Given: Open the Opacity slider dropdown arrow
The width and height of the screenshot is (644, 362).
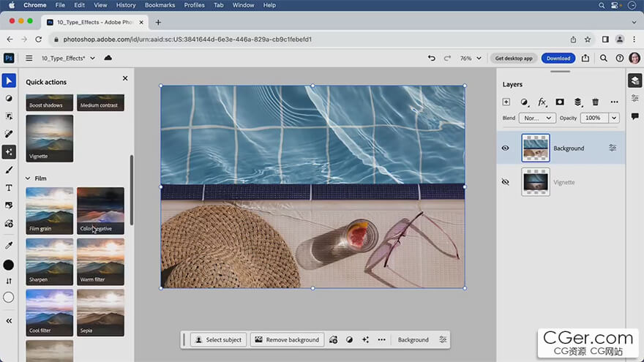Looking at the screenshot, I should click(x=614, y=118).
